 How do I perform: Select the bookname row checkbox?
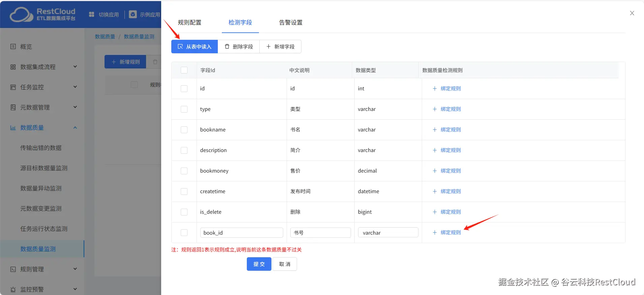pos(184,130)
